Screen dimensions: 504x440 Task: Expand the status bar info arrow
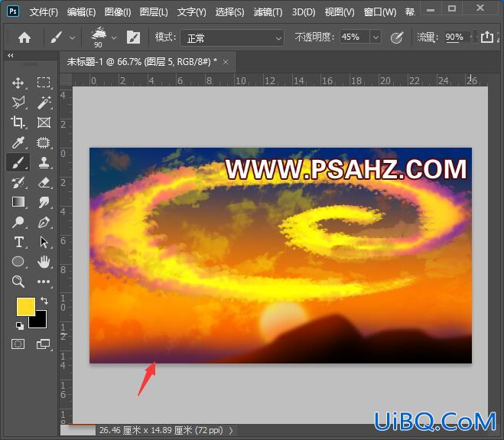tap(231, 431)
